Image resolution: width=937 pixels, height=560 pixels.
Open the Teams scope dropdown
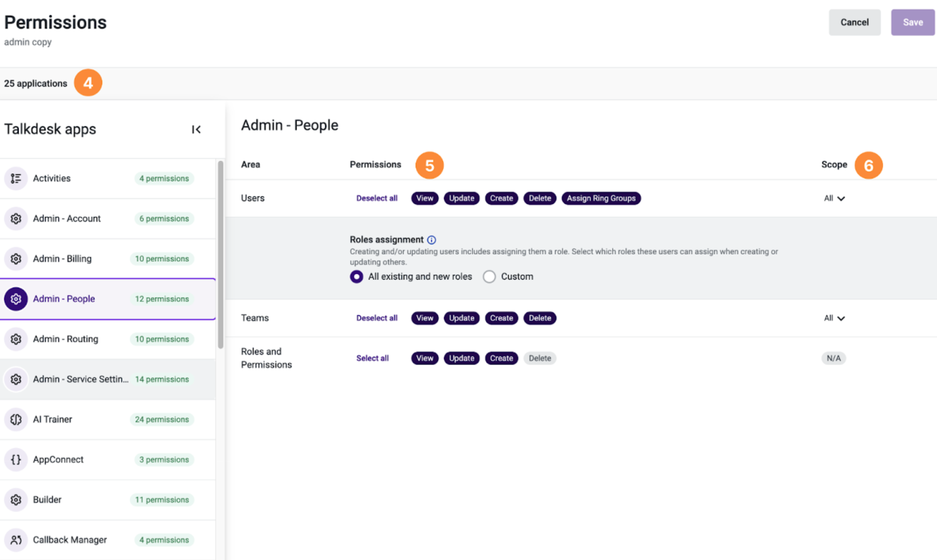(x=834, y=318)
